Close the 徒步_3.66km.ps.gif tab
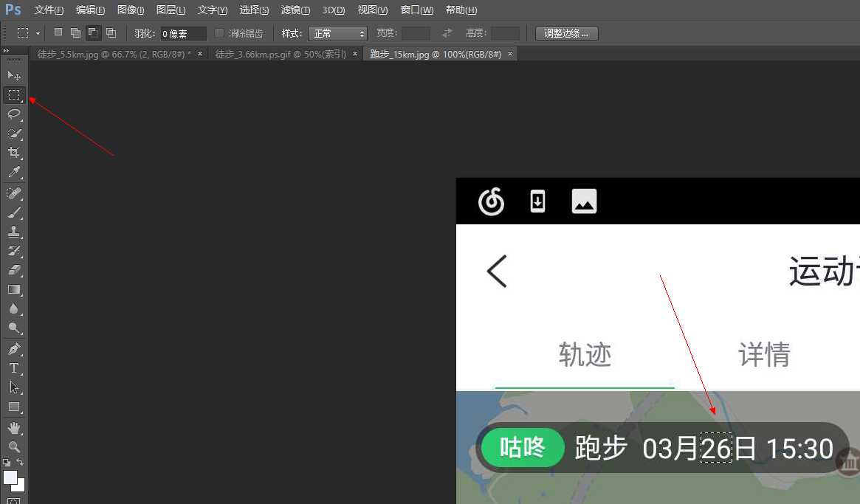This screenshot has width=860, height=504. [x=355, y=54]
